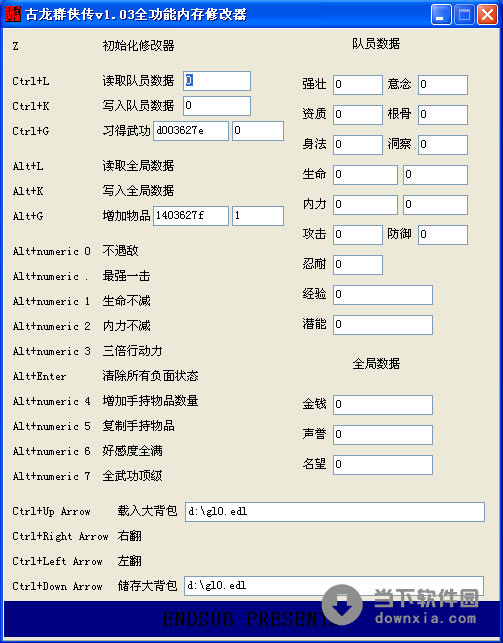
Task: Click the 储存大背包 file path field
Action: point(334,585)
